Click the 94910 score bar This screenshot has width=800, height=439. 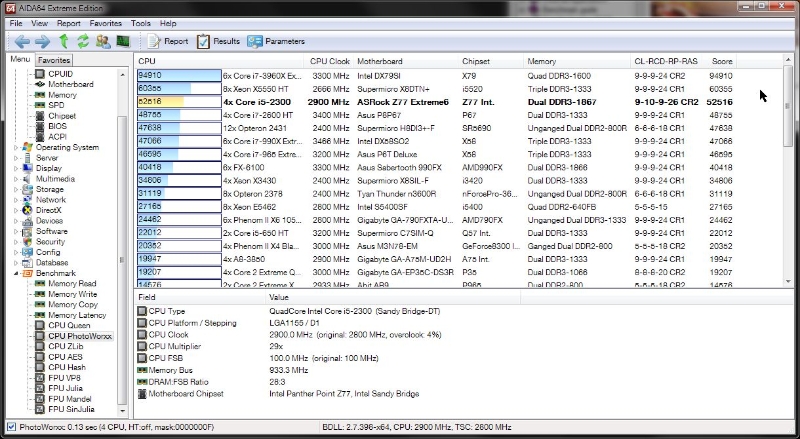click(179, 76)
